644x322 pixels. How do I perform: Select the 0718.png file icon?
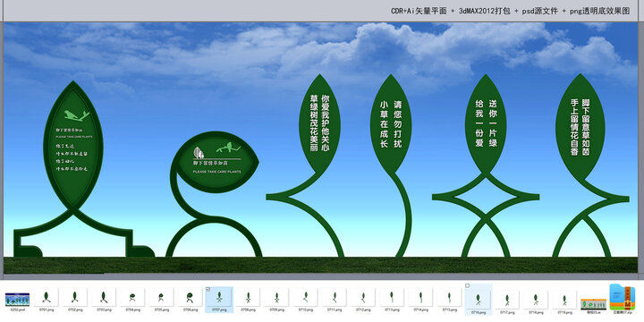coord(536,300)
